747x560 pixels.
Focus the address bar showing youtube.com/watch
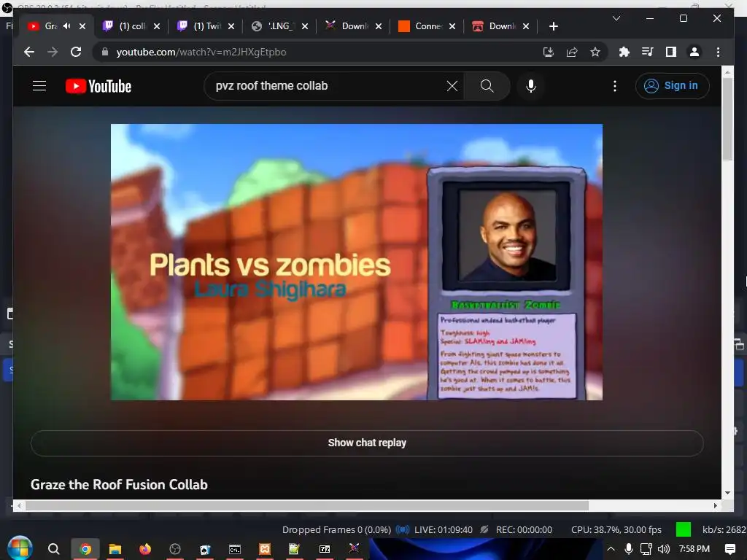coord(201,52)
